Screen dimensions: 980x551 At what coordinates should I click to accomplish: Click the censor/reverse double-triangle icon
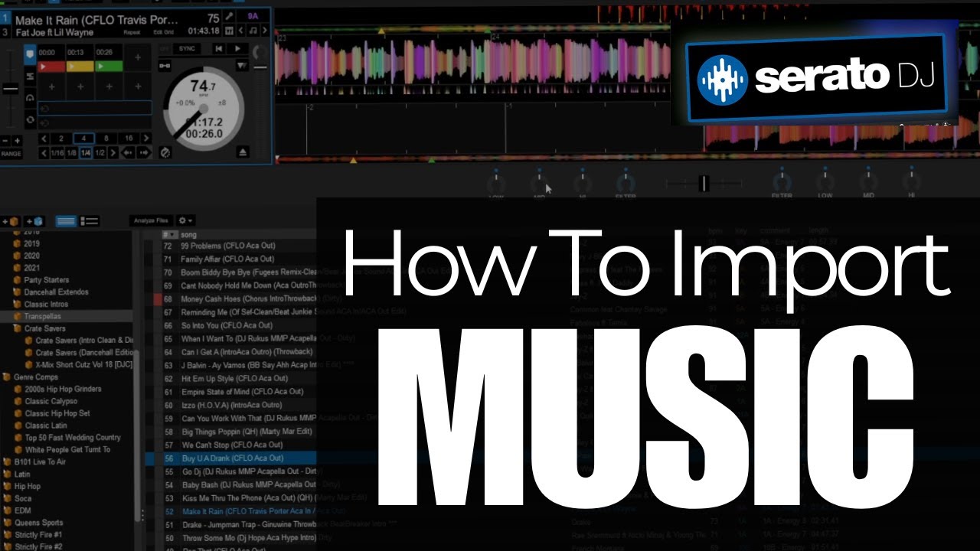(x=242, y=66)
